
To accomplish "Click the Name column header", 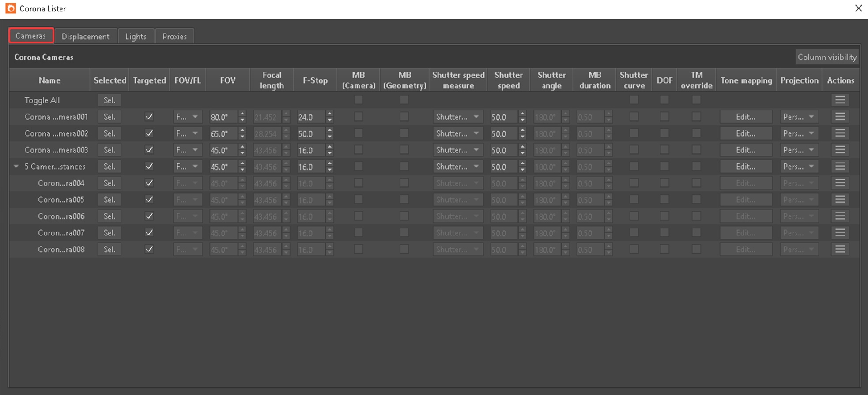I will click(49, 80).
